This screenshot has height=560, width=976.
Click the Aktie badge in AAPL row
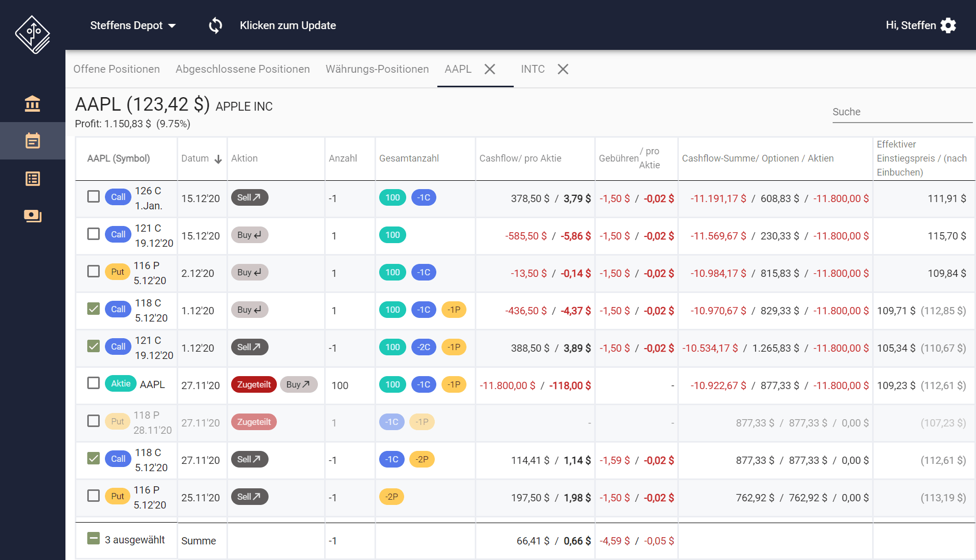[x=121, y=383]
